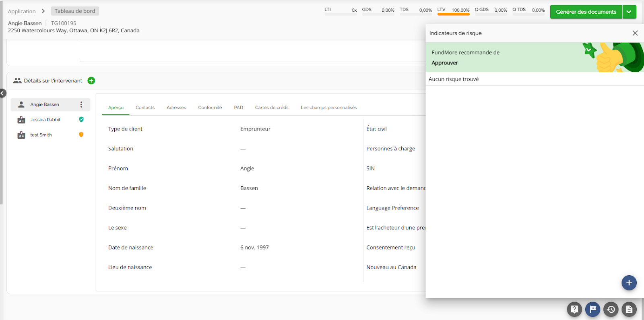Click the Language Preference field label
The image size is (644, 320).
392,208
